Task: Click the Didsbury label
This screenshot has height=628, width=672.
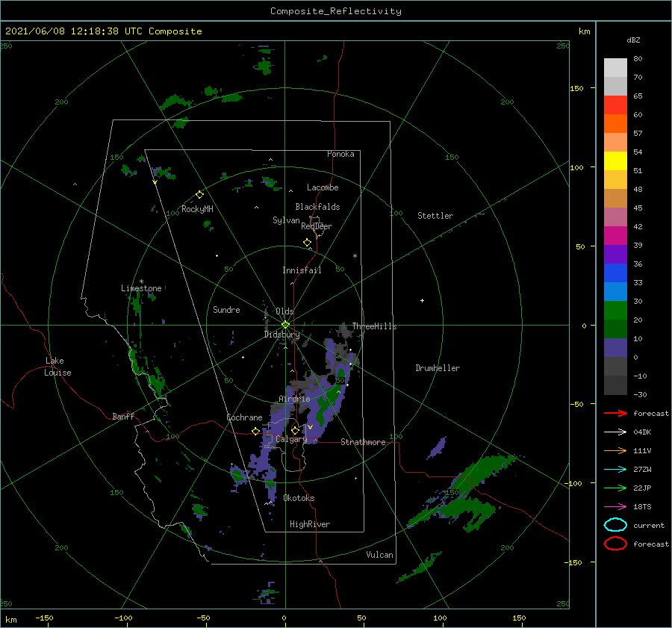Action: 281,335
